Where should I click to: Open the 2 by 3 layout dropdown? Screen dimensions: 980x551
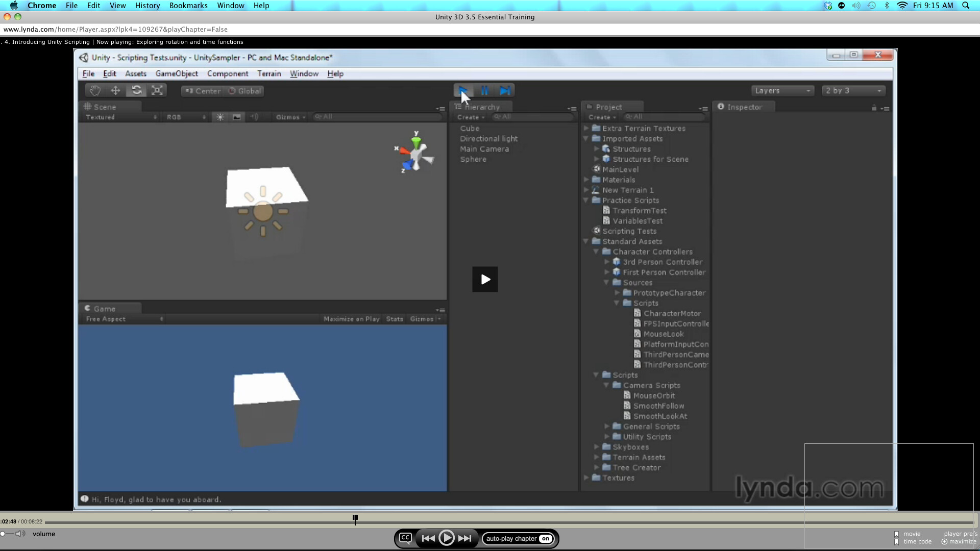[x=853, y=90]
